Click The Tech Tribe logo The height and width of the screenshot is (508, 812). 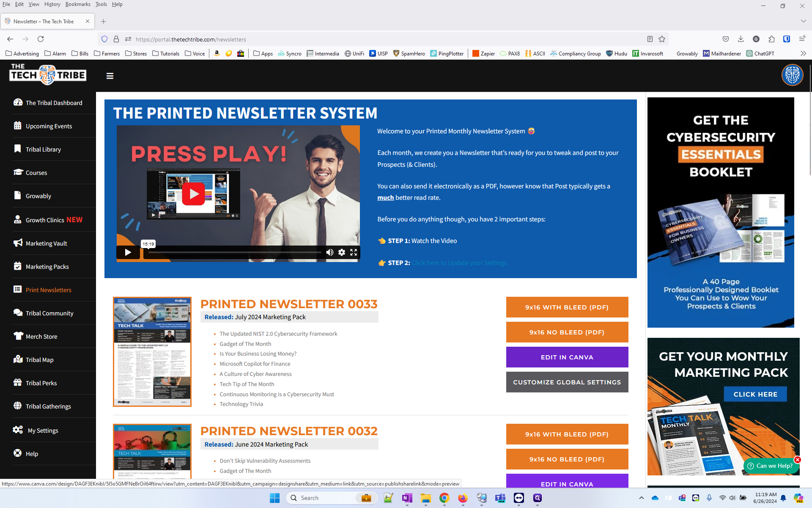click(48, 75)
